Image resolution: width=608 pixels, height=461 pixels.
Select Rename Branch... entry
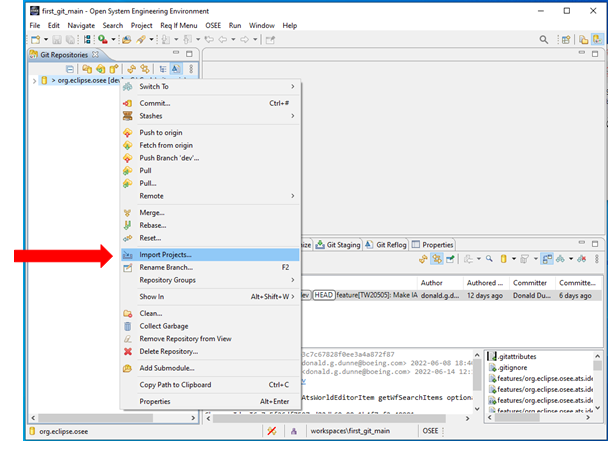(x=210, y=268)
